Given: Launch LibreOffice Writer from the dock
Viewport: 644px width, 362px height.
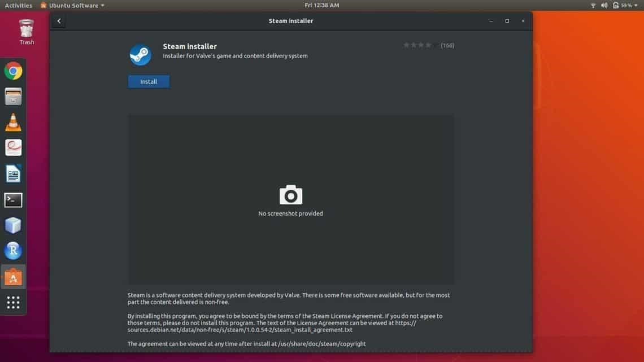Looking at the screenshot, I should tap(13, 173).
